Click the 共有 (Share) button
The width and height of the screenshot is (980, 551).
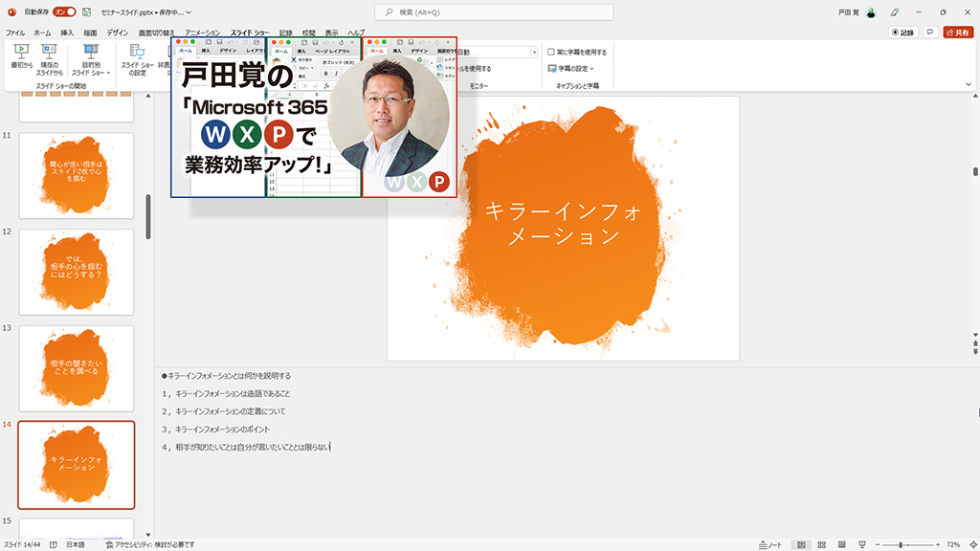(x=959, y=31)
